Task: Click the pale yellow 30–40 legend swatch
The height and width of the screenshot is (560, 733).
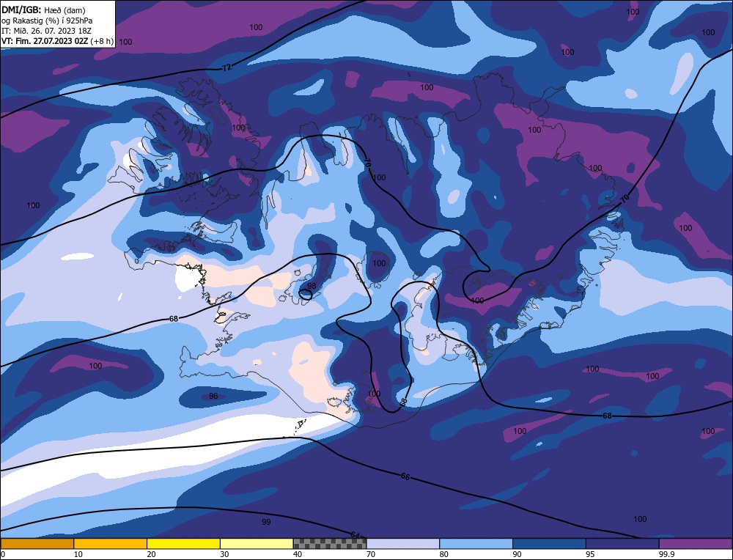Action: (257, 543)
